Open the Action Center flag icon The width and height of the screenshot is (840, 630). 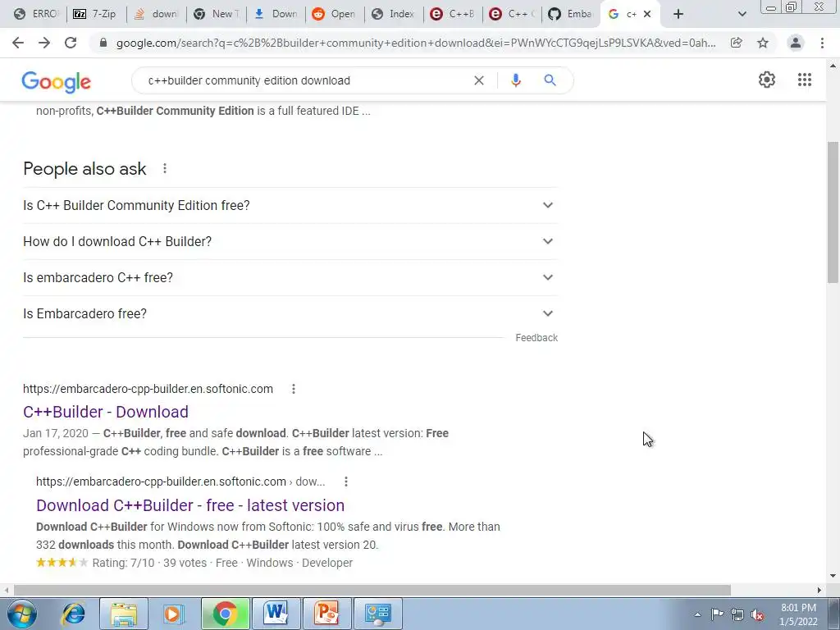coord(717,614)
